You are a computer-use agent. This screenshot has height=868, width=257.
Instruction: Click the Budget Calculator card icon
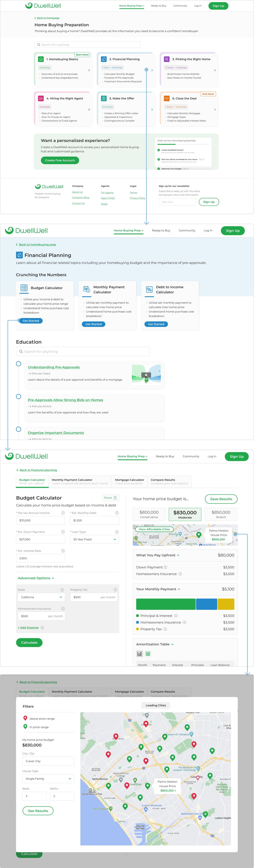point(24,288)
